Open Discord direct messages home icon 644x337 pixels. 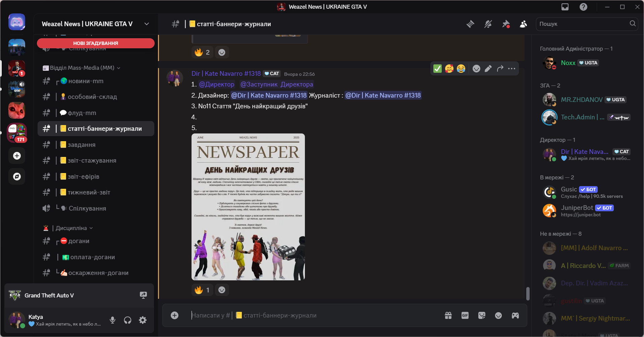(17, 22)
